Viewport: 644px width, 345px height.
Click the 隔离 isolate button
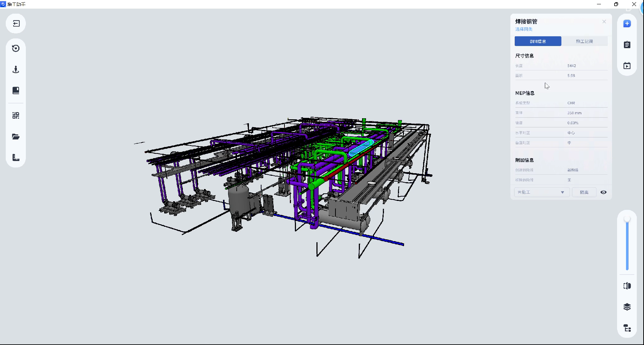click(584, 192)
